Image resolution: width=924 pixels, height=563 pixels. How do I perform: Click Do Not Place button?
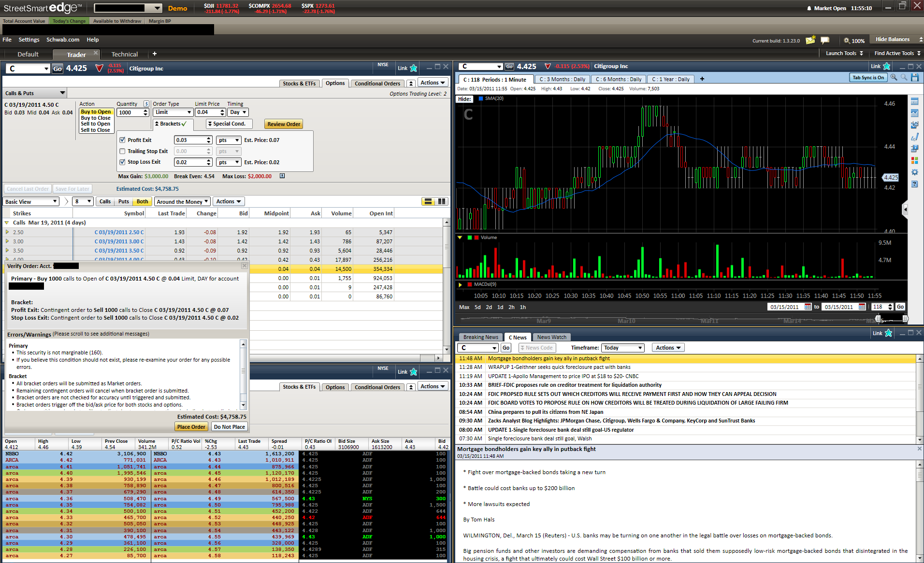click(x=229, y=427)
